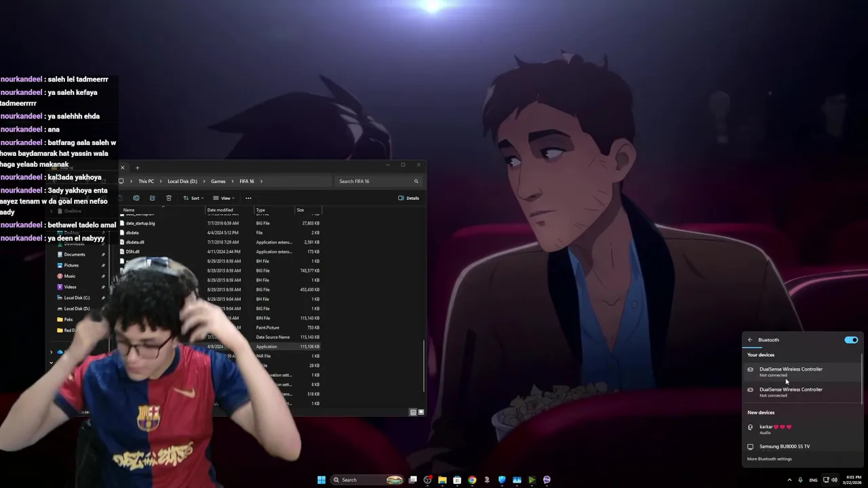Show hidden system tray icons
Screen dimensions: 868x488
[x=789, y=480]
